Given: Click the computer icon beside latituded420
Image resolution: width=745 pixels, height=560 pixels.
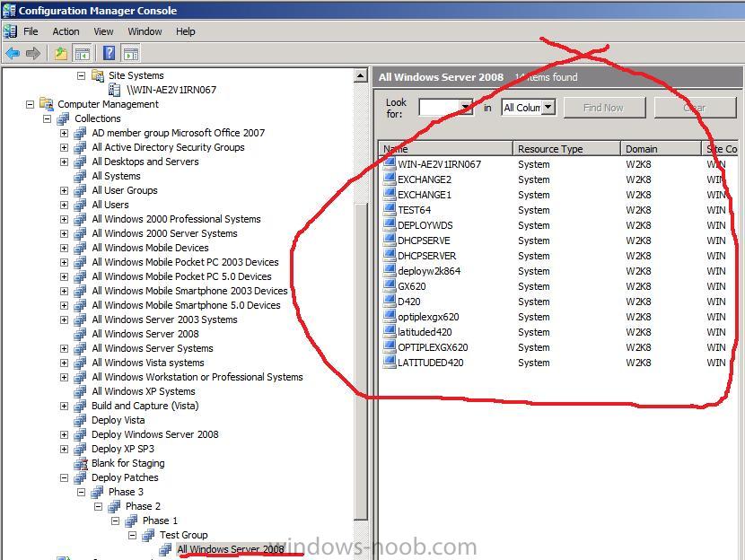Looking at the screenshot, I should (390, 331).
